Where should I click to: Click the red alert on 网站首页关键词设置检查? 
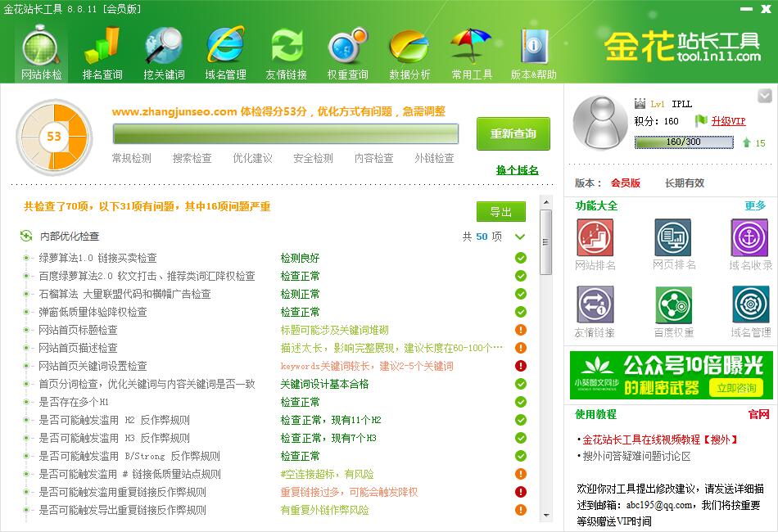pyautogui.click(x=521, y=366)
